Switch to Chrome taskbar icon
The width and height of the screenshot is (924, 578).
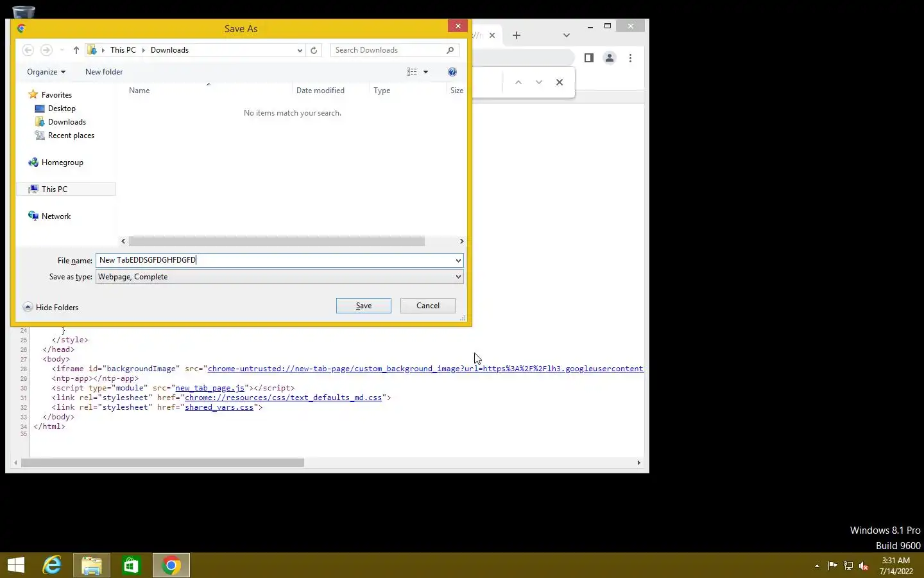[171, 565]
